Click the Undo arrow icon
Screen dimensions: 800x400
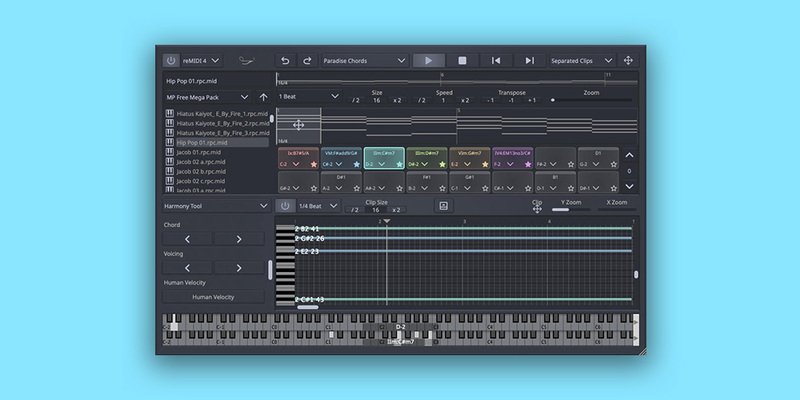[286, 61]
